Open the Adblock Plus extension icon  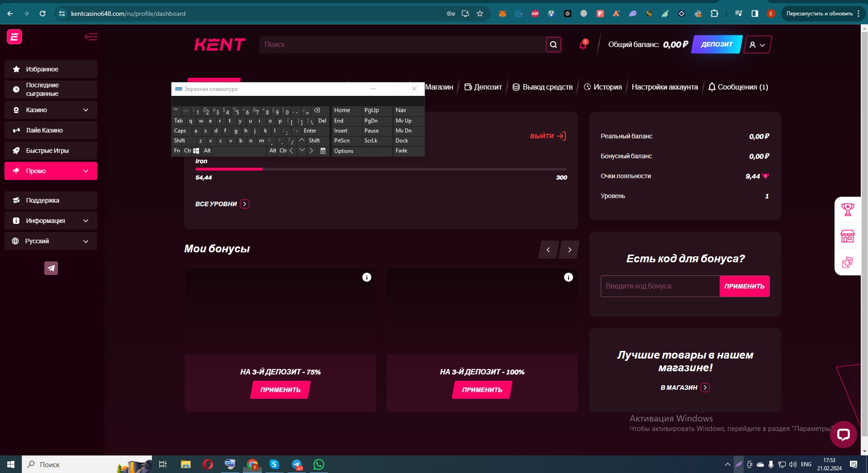[x=535, y=14]
